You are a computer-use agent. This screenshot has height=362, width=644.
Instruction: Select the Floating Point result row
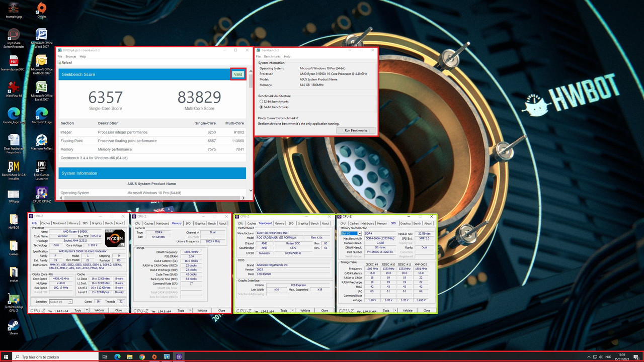[152, 141]
